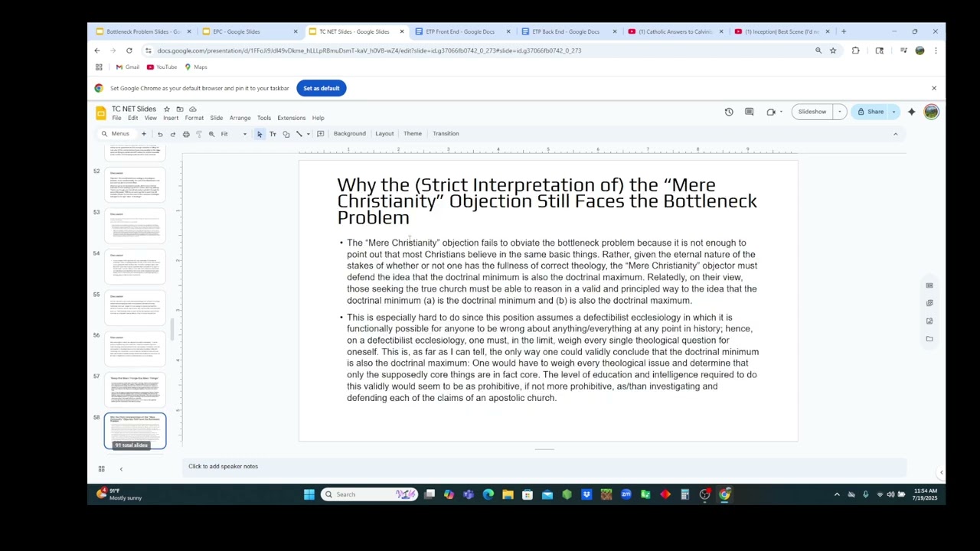The image size is (980, 551).
Task: Click the Theme toolbar button
Action: (412, 134)
